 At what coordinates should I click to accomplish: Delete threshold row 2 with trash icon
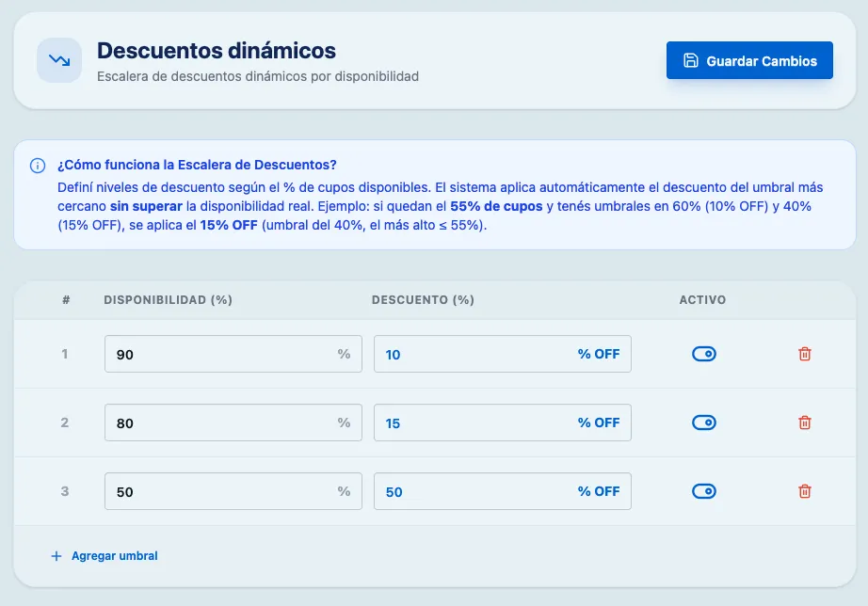(804, 423)
